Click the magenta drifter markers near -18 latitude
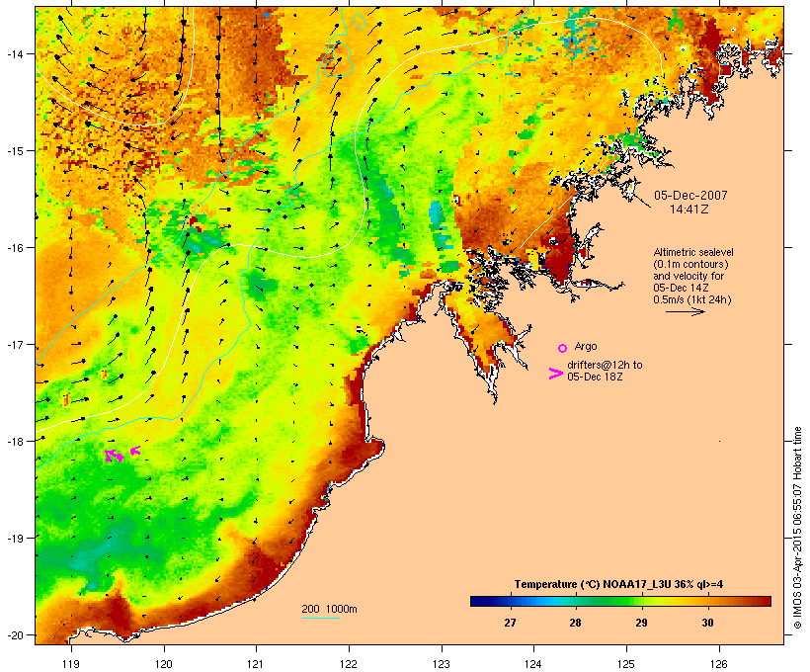The image size is (810, 672). (x=121, y=455)
